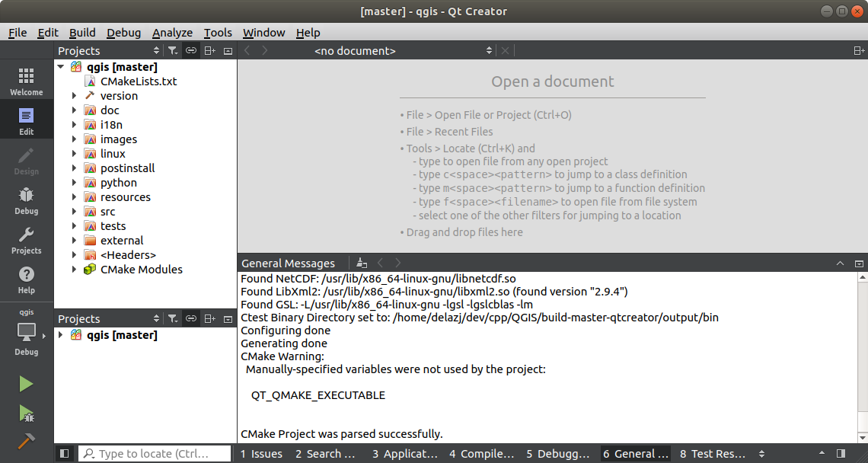The height and width of the screenshot is (463, 868).
Task: Build the project using the hammer icon
Action: coord(27,441)
